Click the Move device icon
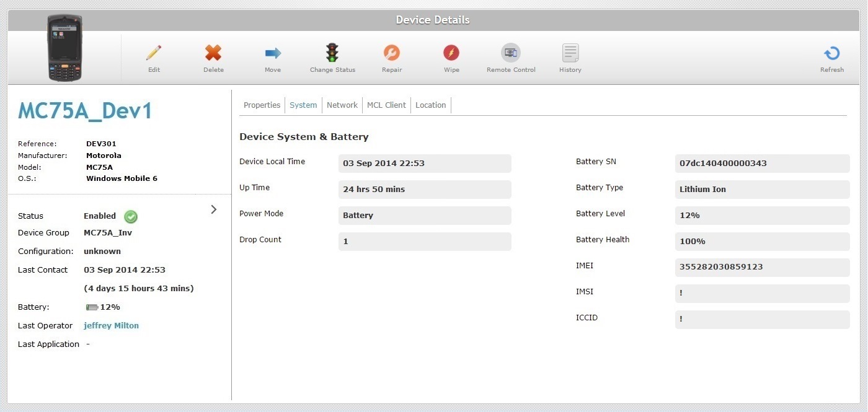 click(x=272, y=53)
